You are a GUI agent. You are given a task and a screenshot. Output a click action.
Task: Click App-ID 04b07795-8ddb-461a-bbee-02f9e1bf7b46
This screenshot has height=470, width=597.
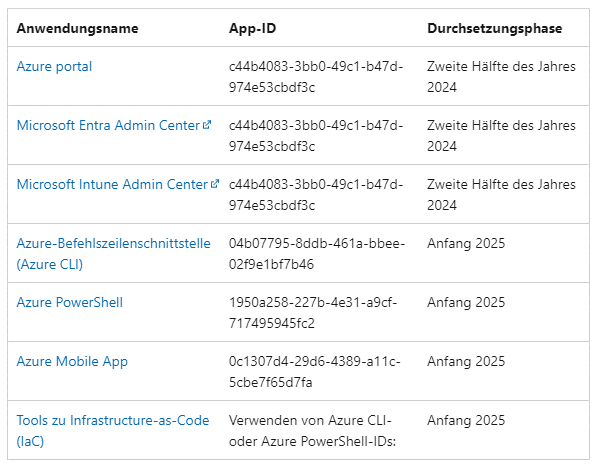317,254
